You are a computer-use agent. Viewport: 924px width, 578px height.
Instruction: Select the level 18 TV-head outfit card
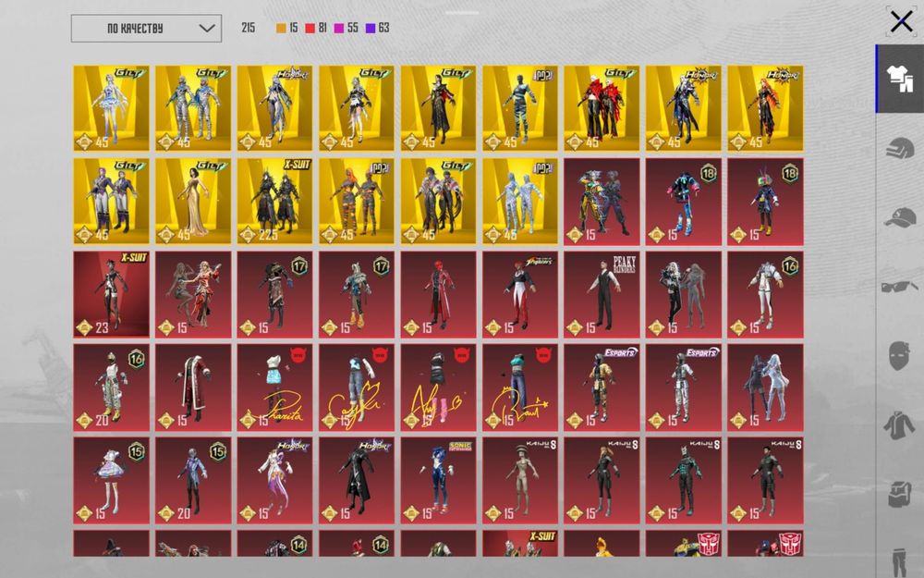point(765,201)
